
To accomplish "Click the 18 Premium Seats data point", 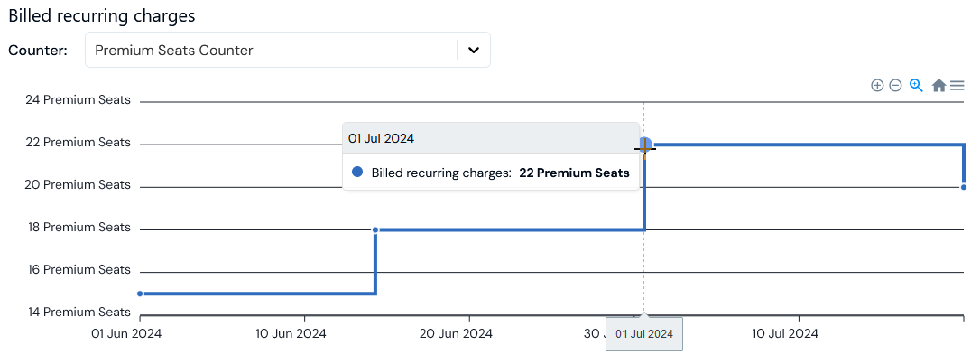I will pos(375,230).
